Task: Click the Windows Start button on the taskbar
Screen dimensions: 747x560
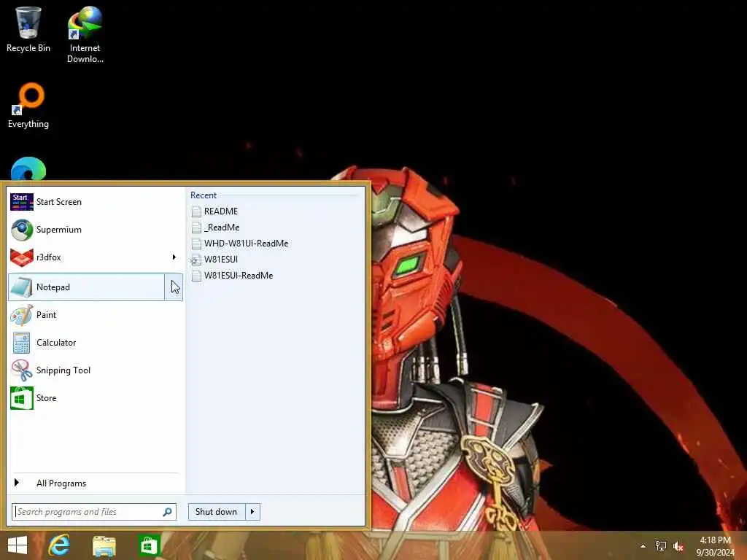Action: click(x=18, y=545)
